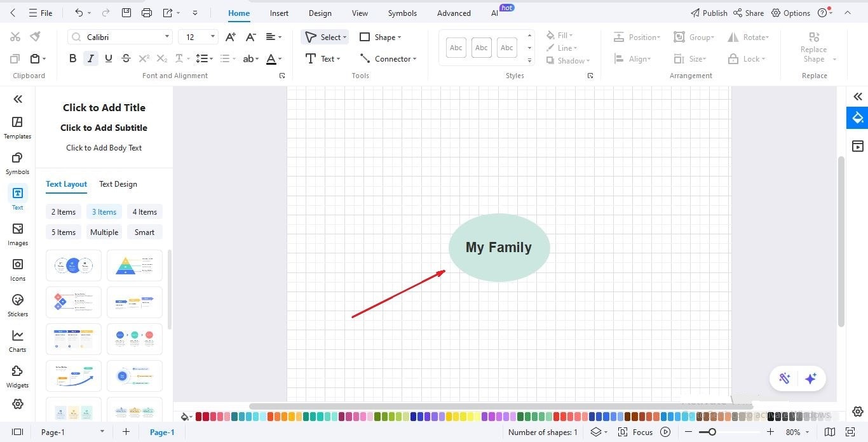Open Images panel in sidebar
The image size is (868, 442).
[18, 234]
